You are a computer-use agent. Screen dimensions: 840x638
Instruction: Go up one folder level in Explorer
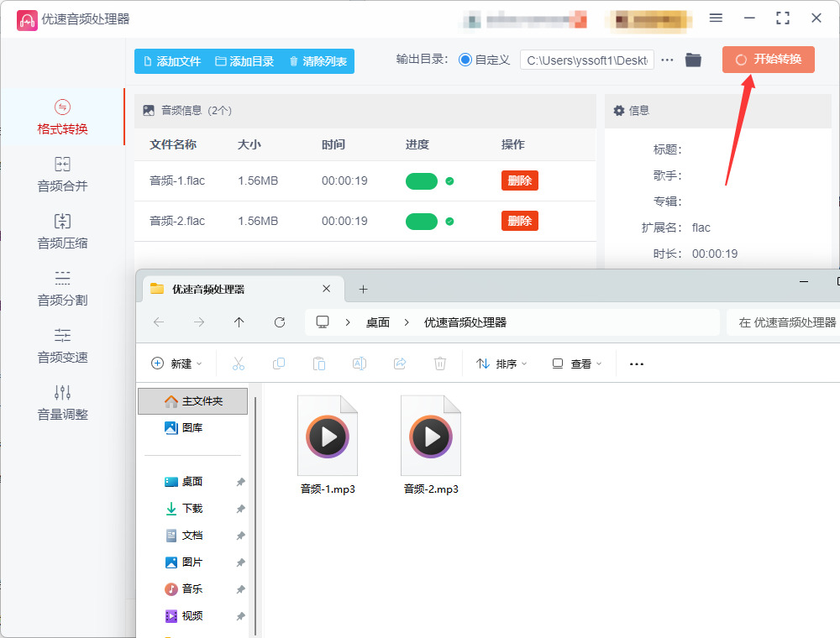[239, 322]
